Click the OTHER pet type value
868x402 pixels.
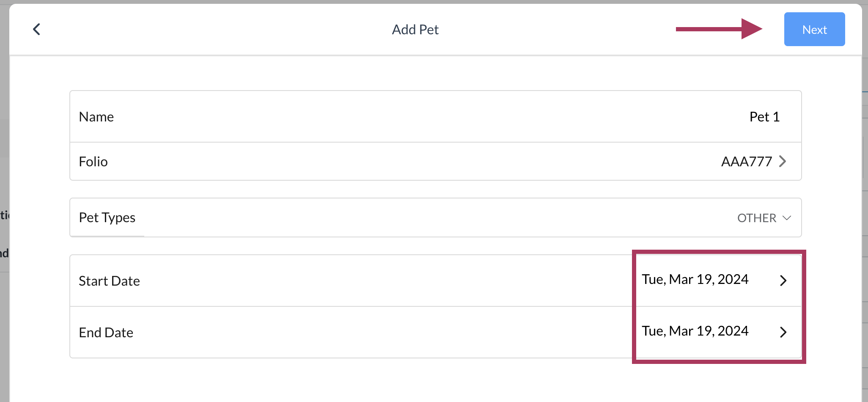tap(757, 218)
